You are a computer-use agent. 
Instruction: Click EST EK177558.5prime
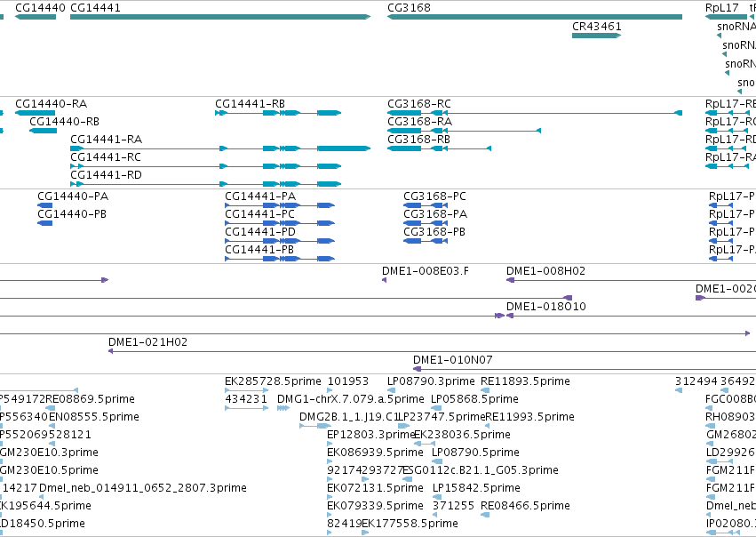point(410,524)
